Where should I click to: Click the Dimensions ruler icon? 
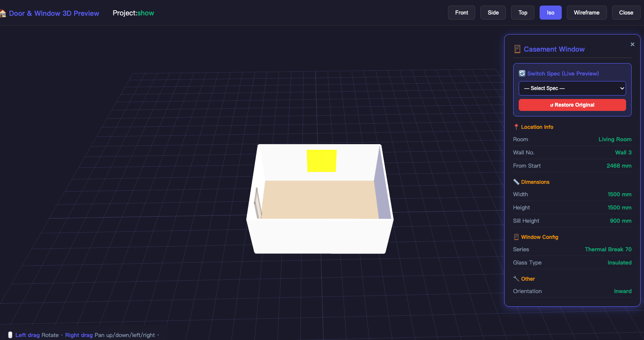[516, 182]
